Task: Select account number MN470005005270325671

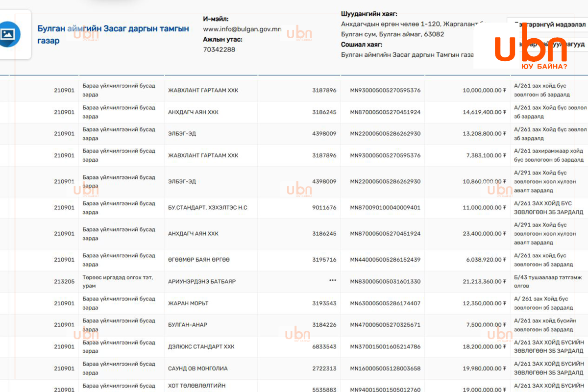Action: point(385,325)
